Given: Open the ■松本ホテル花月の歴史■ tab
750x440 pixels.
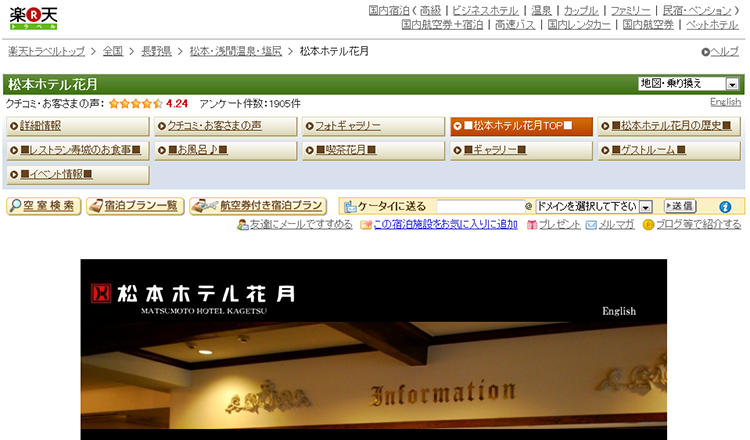Looking at the screenshot, I should [669, 126].
